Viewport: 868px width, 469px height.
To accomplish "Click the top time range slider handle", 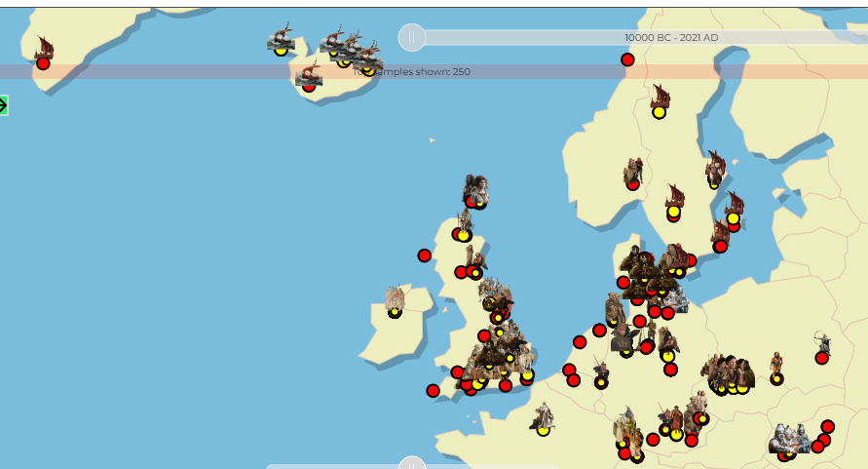I will tap(412, 38).
